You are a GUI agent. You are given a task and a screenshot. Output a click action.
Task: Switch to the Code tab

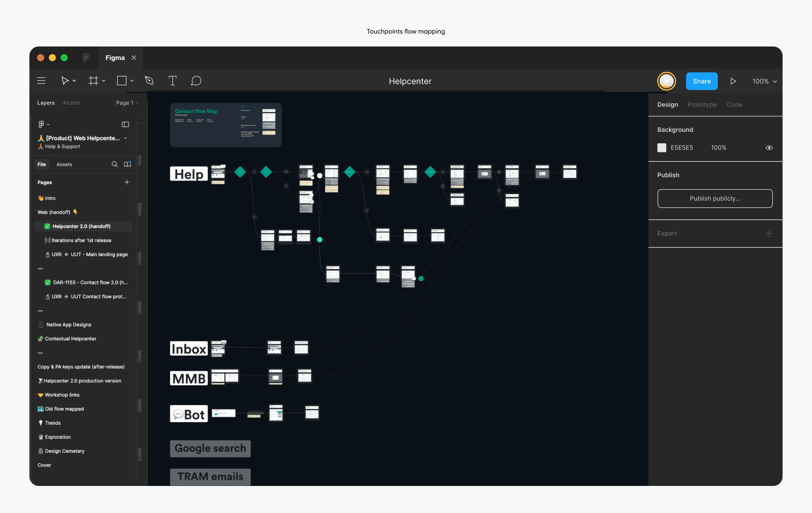[x=734, y=104]
